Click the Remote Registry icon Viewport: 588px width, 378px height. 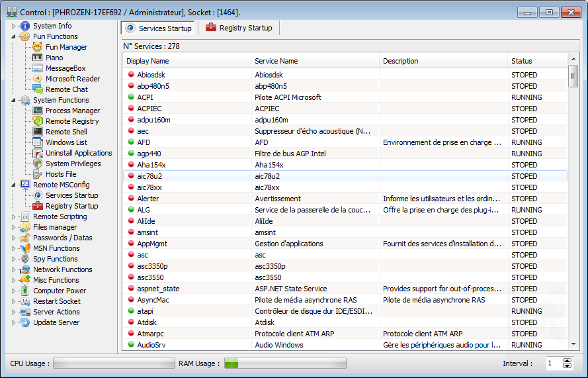tap(38, 121)
